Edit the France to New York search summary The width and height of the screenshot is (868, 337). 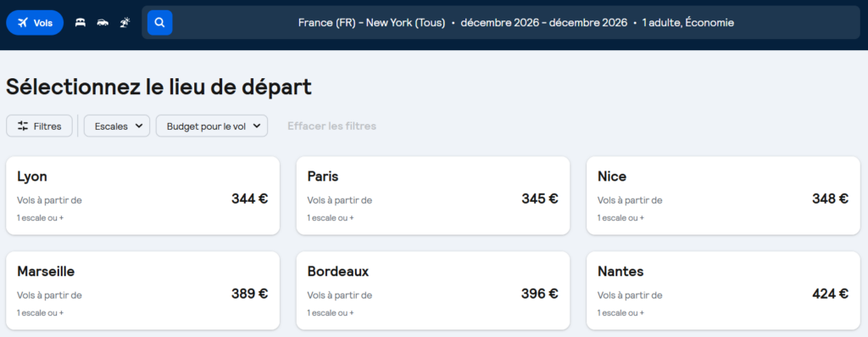point(516,23)
